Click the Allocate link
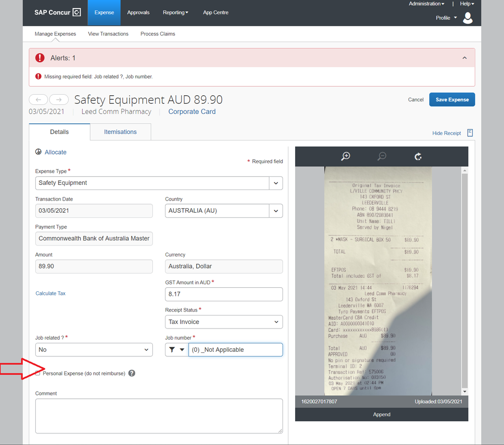 (x=55, y=152)
